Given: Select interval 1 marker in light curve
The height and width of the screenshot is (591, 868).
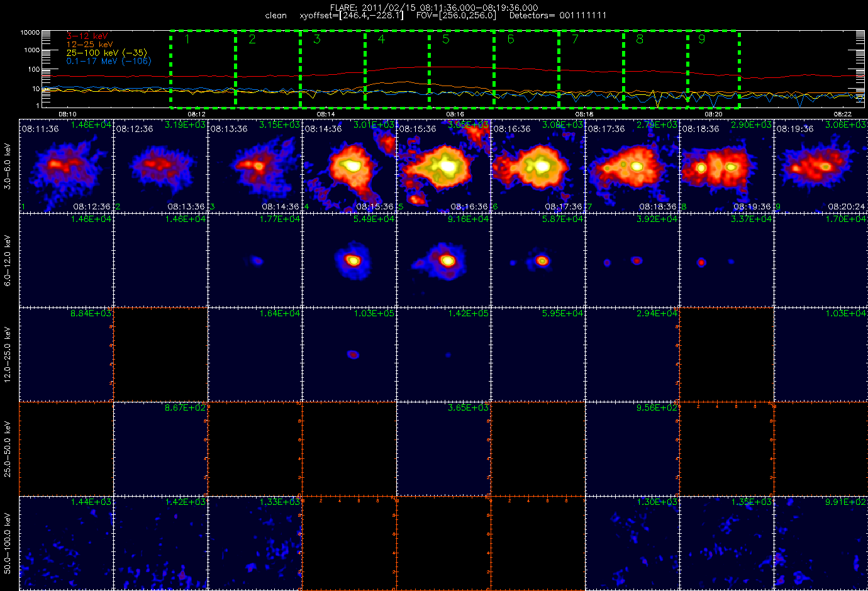Looking at the screenshot, I should (x=187, y=39).
